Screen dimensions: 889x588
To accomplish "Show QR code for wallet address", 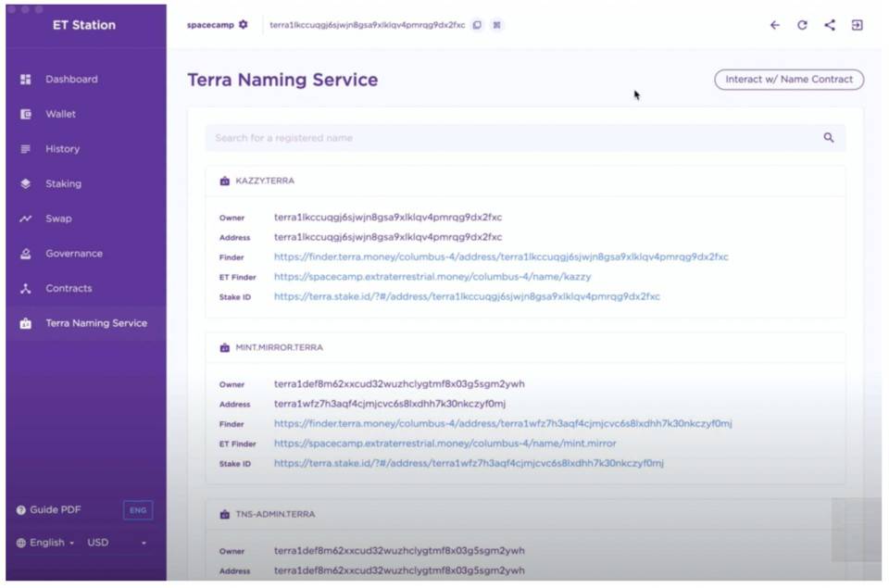I will click(496, 25).
